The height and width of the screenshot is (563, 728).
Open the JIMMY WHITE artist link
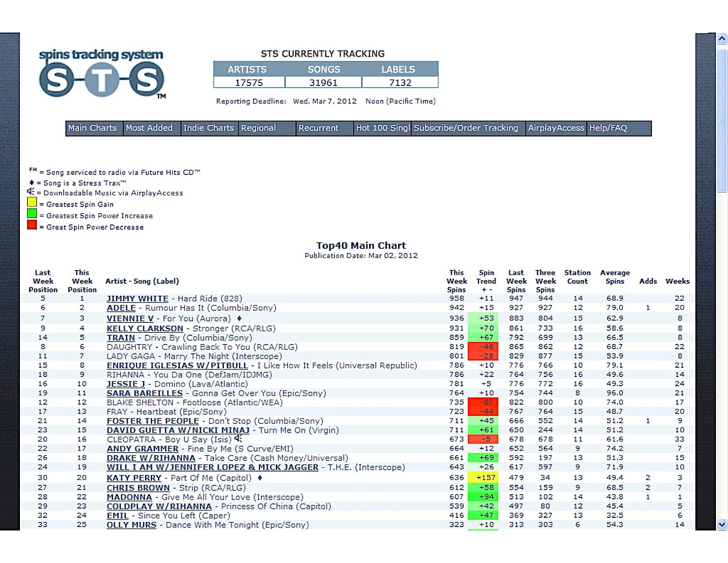pyautogui.click(x=137, y=299)
